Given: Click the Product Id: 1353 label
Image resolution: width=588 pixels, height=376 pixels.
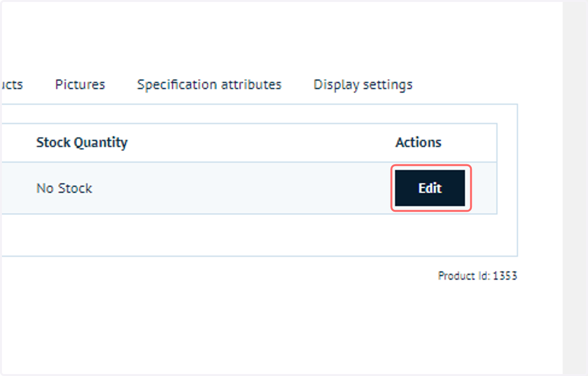Looking at the screenshot, I should coord(477,276).
